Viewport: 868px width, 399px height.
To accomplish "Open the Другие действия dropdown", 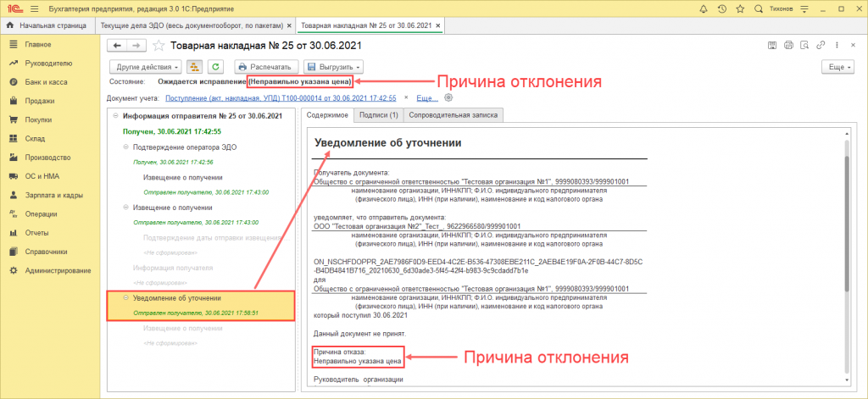I will tap(146, 67).
